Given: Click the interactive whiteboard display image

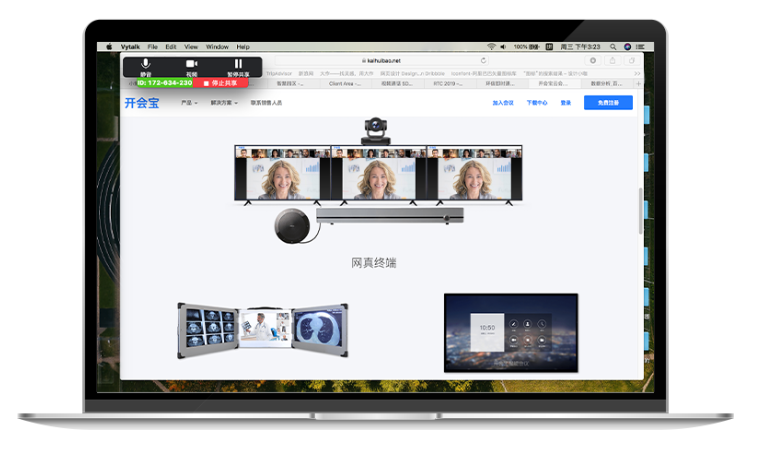Looking at the screenshot, I should [x=511, y=333].
